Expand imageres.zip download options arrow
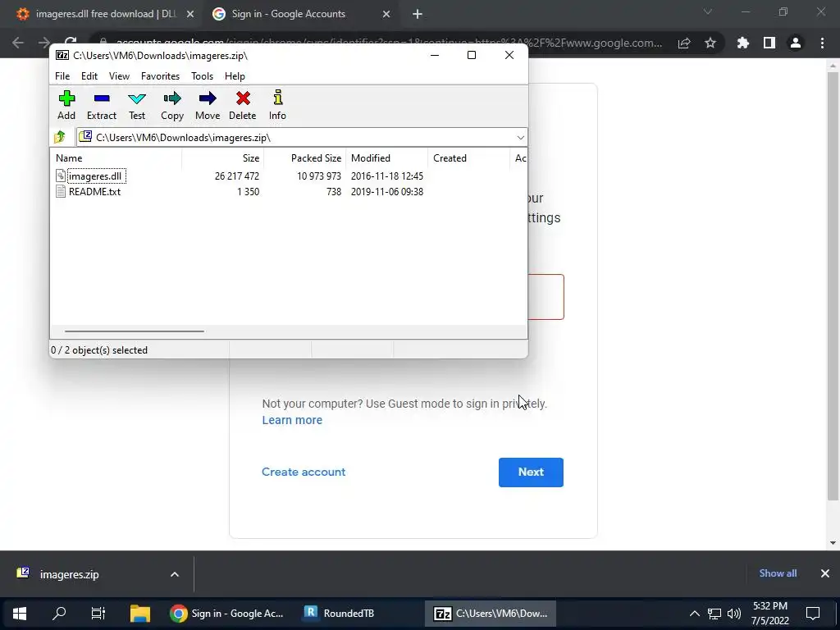The height and width of the screenshot is (630, 840). [175, 574]
